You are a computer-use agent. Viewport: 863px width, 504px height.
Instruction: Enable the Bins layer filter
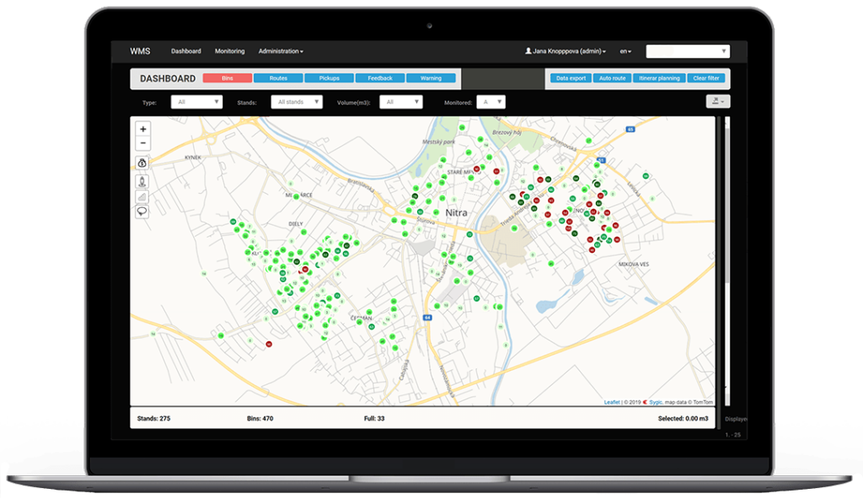(x=226, y=78)
